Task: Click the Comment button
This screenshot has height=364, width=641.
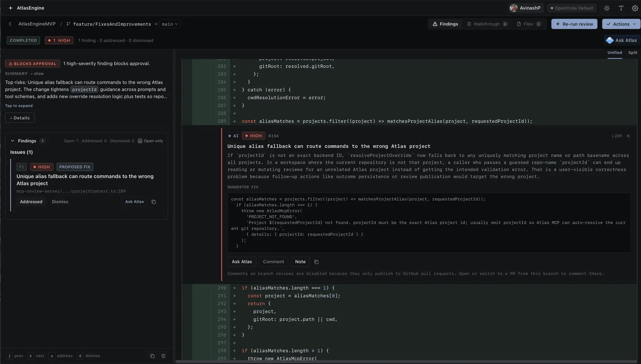Action: point(273,262)
